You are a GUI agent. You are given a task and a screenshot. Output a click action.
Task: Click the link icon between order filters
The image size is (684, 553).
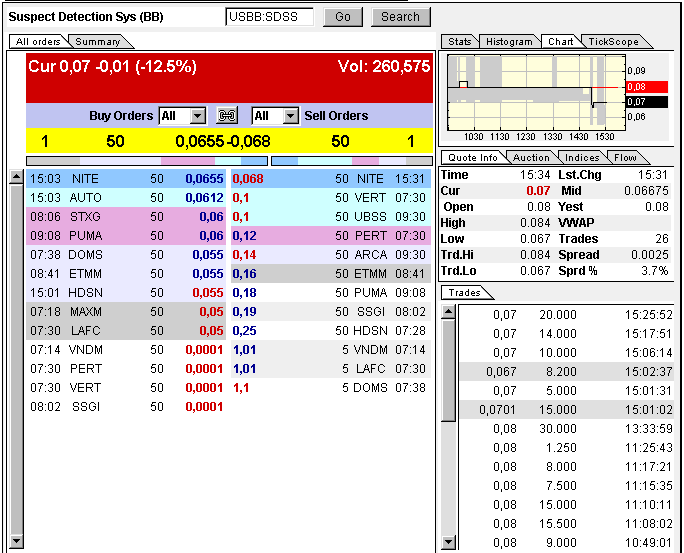pos(228,116)
